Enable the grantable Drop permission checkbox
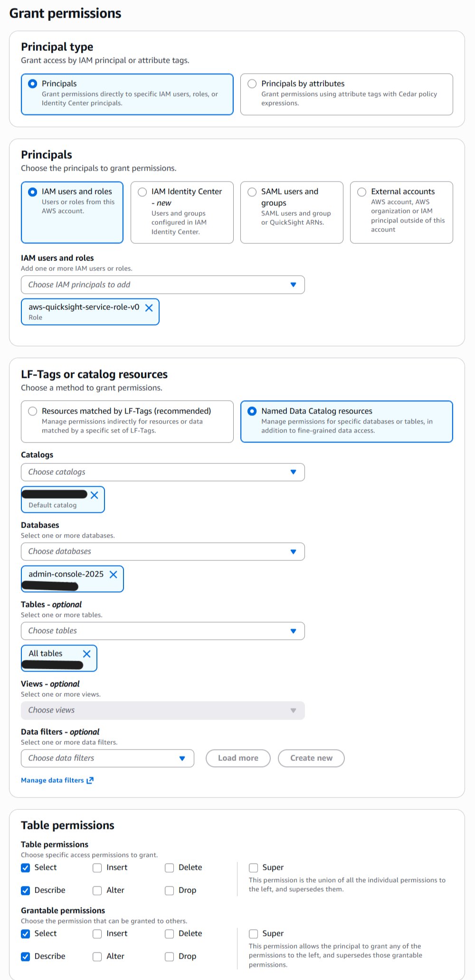This screenshot has height=980, width=475. point(170,957)
